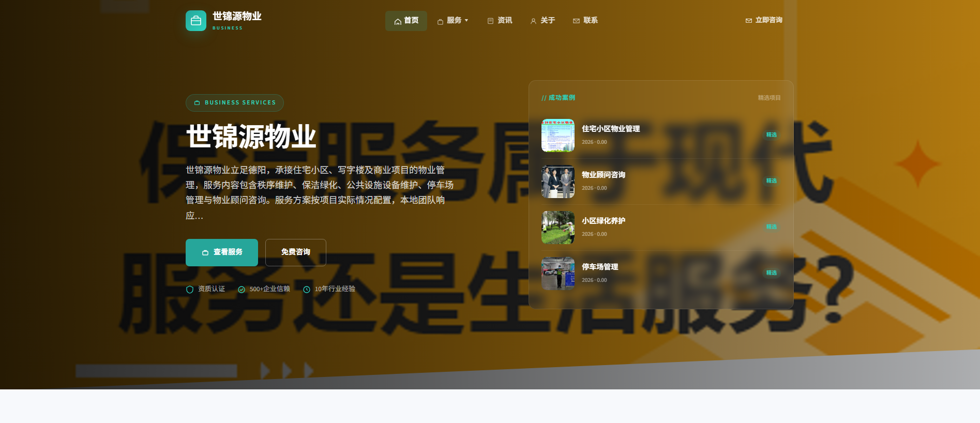Open the 停车场管理 case thumbnail
Screen dimensions: 980x423
(x=558, y=274)
